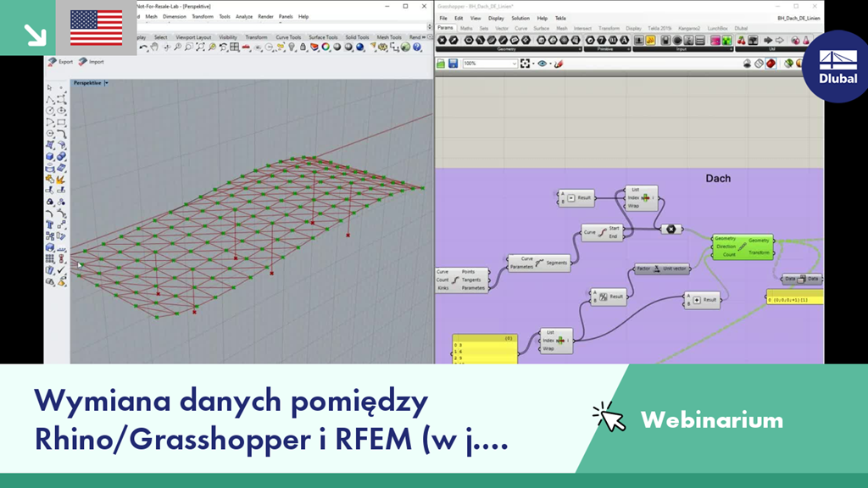
Task: Click the Dach group title on canvas
Action: [x=718, y=178]
